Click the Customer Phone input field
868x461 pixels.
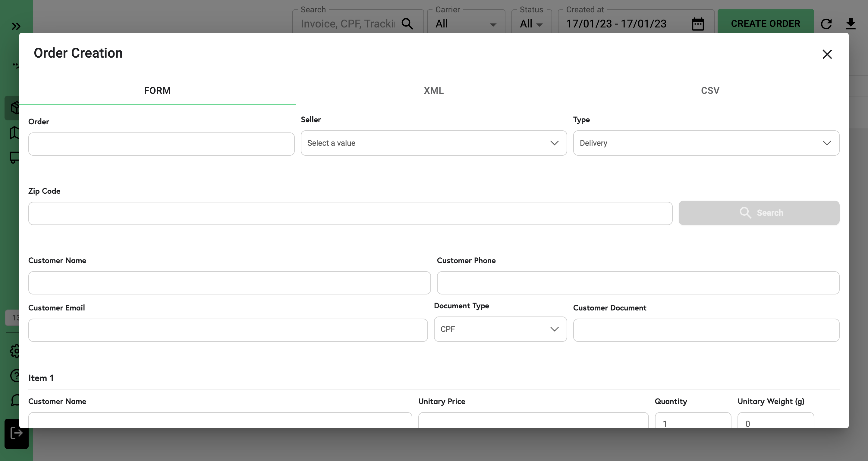tap(637, 283)
